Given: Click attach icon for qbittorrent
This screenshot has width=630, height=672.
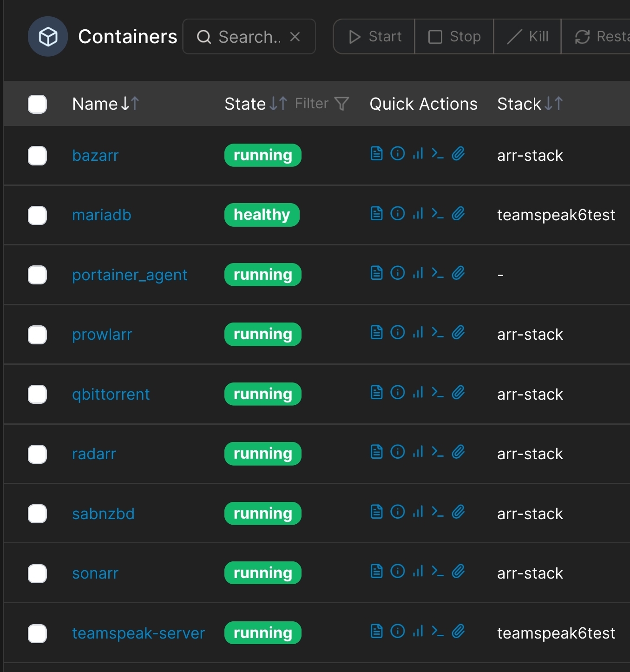Looking at the screenshot, I should pos(458,392).
